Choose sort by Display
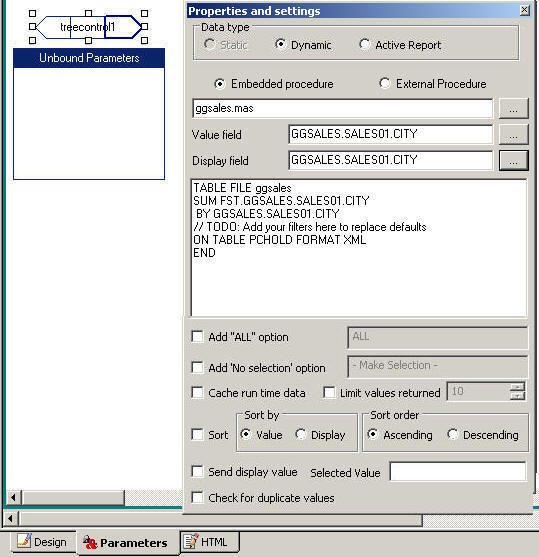This screenshot has width=539, height=557. pos(301,434)
